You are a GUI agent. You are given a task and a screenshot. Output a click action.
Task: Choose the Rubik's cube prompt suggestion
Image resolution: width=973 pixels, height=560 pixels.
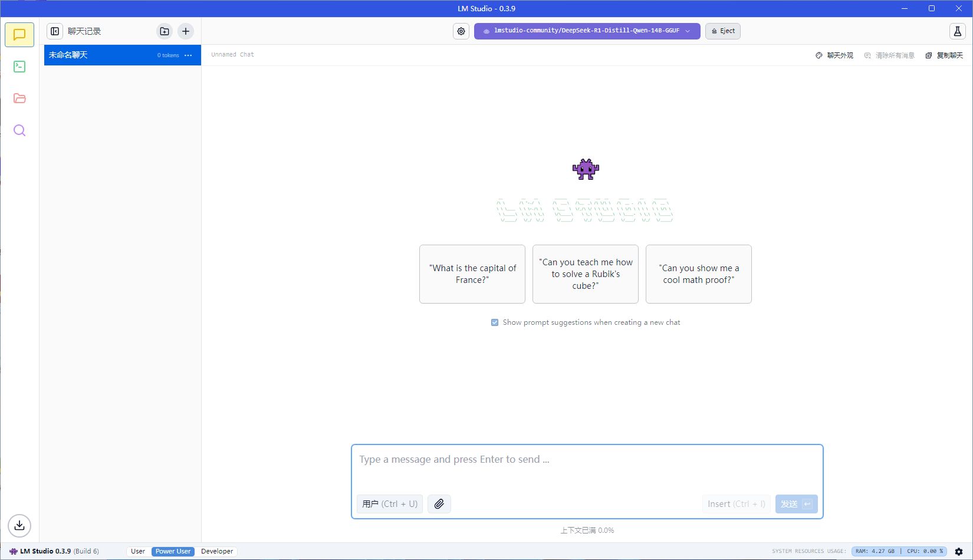(x=586, y=274)
